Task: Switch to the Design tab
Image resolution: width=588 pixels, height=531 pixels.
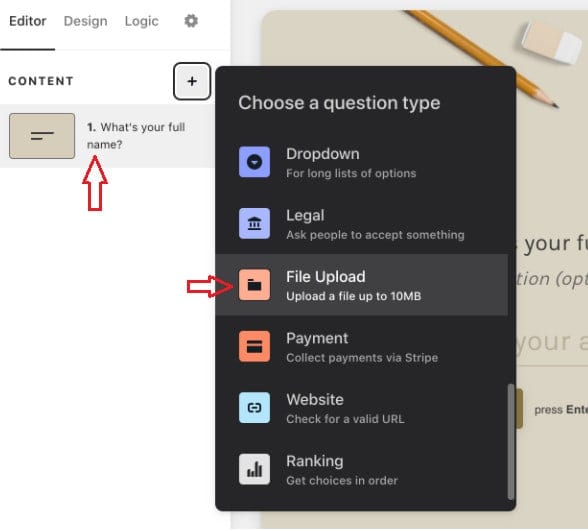Action: [x=86, y=21]
